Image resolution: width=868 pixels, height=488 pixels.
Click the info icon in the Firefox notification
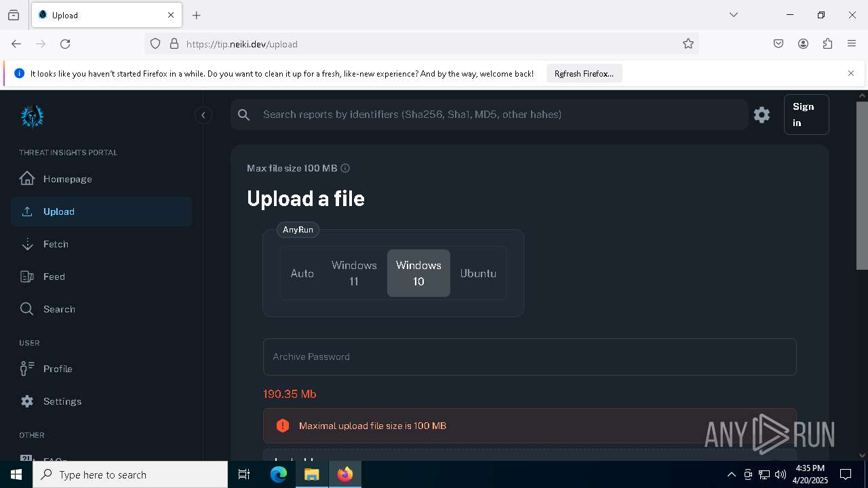tap(19, 73)
